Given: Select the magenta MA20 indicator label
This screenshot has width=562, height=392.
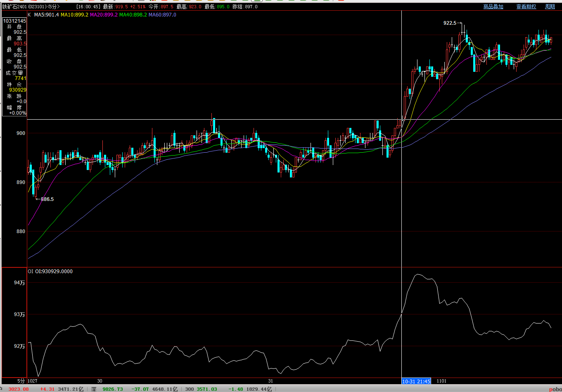Looking at the screenshot, I should [104, 15].
